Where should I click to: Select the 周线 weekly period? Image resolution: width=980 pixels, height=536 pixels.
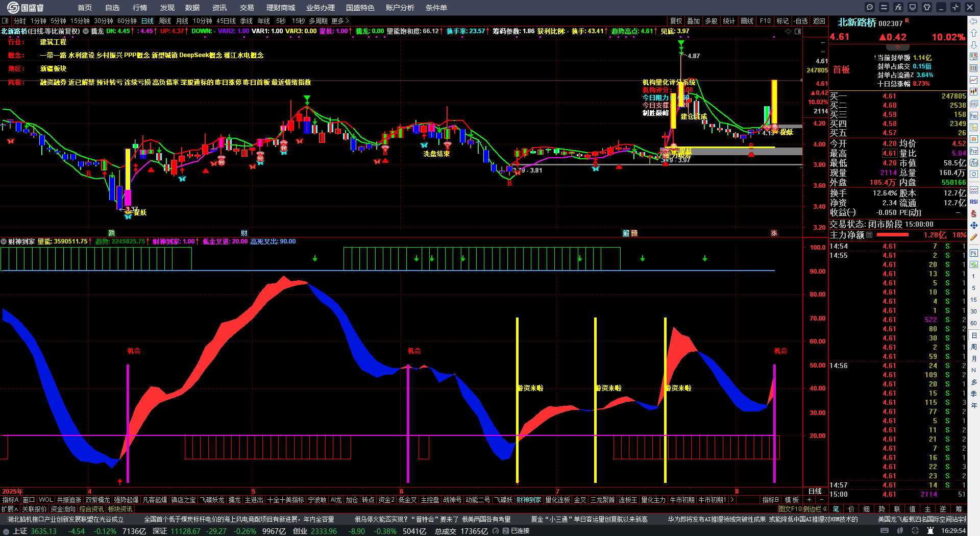point(165,21)
